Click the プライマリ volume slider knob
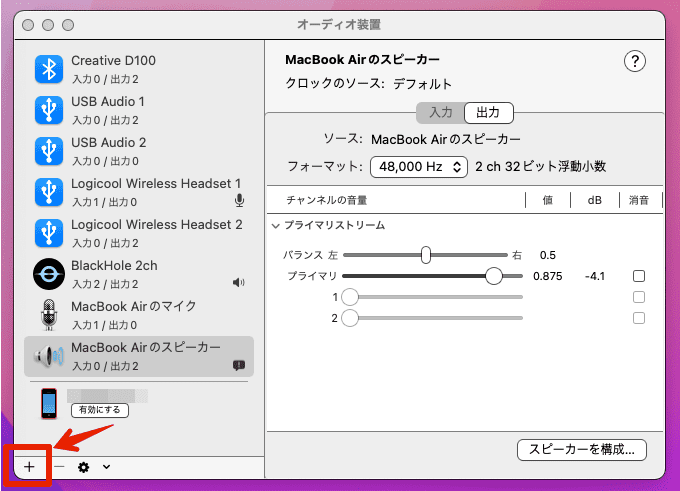 point(494,276)
